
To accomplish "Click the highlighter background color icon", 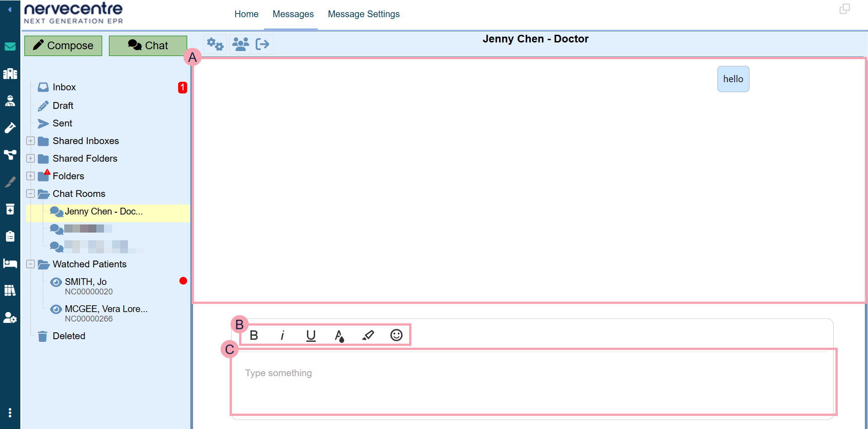I will (x=368, y=335).
